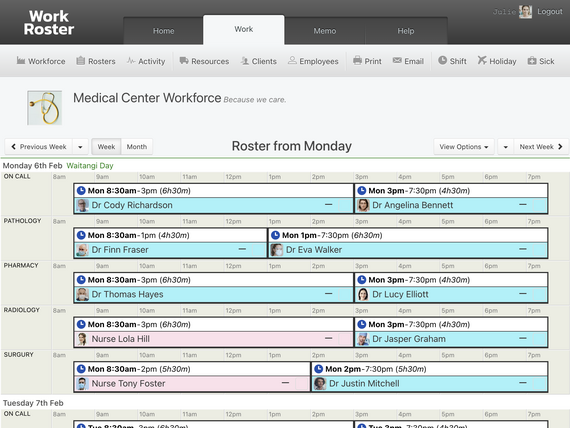This screenshot has height=428, width=570.
Task: Click the Resources truck icon
Action: [184, 61]
